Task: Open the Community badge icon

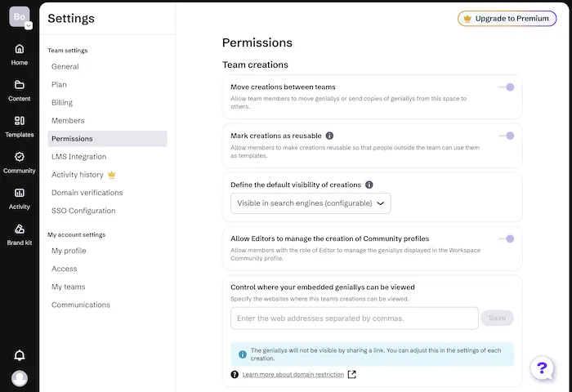Action: tap(20, 157)
